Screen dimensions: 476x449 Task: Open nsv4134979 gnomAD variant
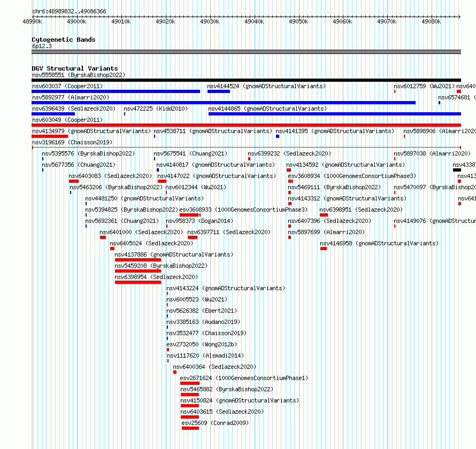[x=91, y=131]
